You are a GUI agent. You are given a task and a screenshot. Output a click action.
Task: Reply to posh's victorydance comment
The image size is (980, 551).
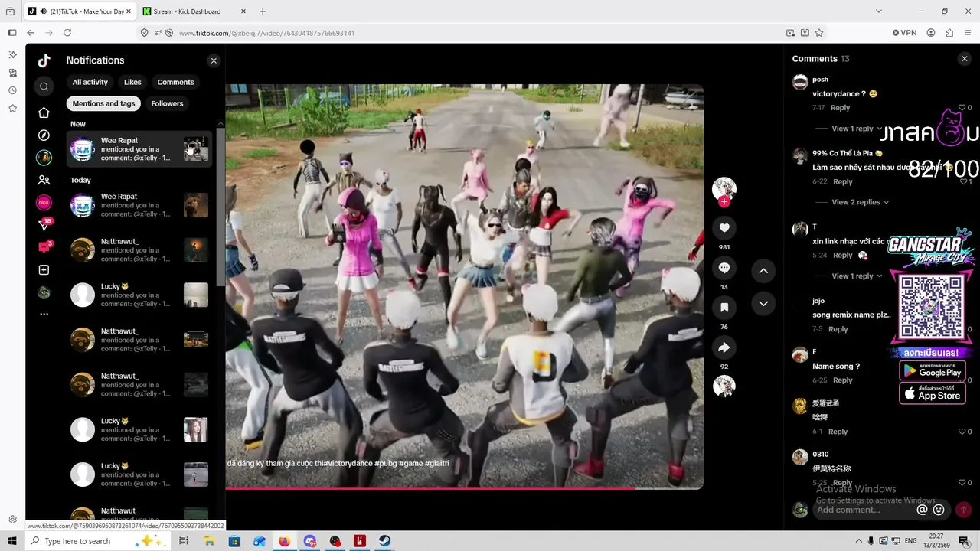[x=840, y=108]
